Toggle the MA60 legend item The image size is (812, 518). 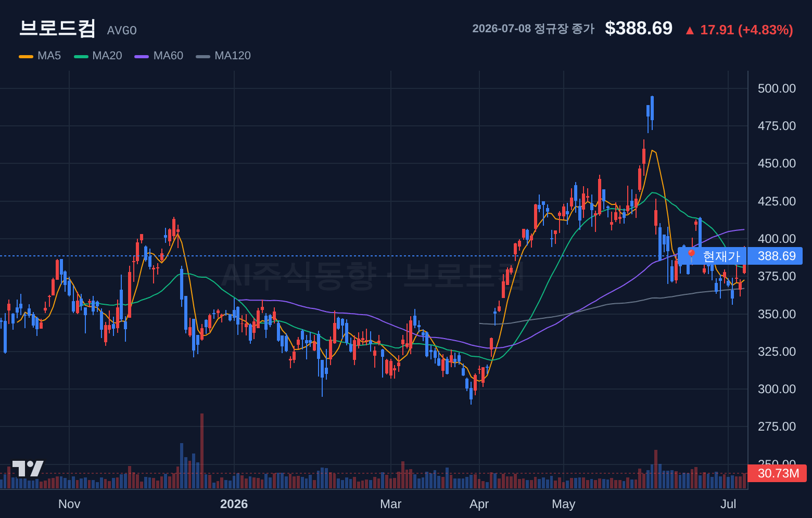point(159,56)
